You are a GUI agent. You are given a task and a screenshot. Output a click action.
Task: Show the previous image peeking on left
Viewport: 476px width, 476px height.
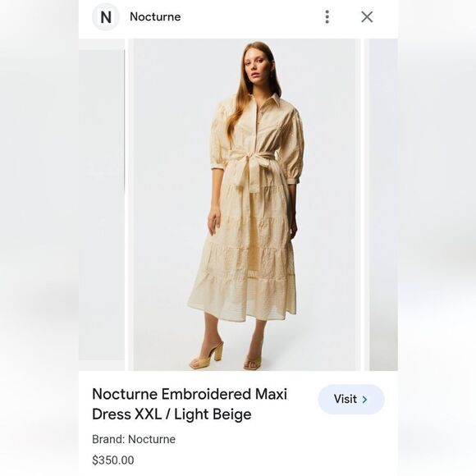(102, 205)
